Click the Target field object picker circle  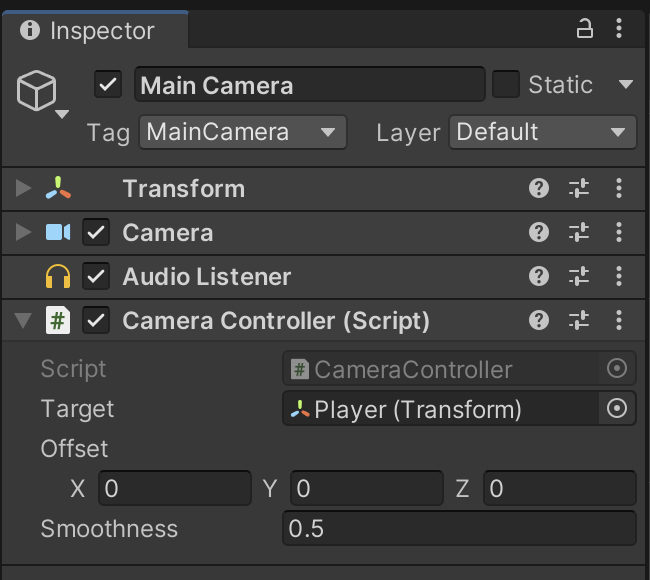coord(617,409)
